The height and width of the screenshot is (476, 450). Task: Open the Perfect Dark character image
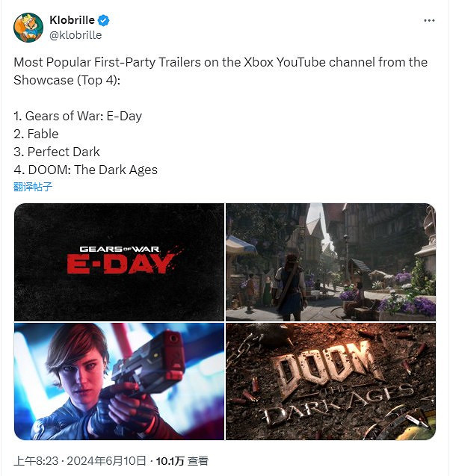click(x=119, y=381)
